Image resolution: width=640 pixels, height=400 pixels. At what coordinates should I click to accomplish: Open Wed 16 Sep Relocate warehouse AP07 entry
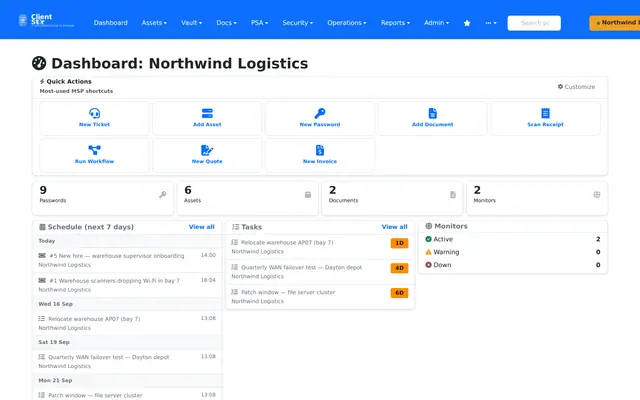pos(127,323)
